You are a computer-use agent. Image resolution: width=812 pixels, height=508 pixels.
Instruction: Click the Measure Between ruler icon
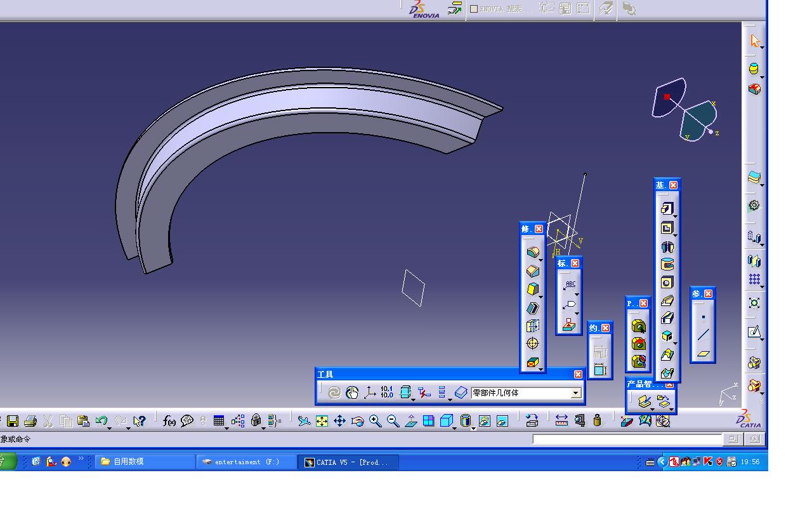561,420
